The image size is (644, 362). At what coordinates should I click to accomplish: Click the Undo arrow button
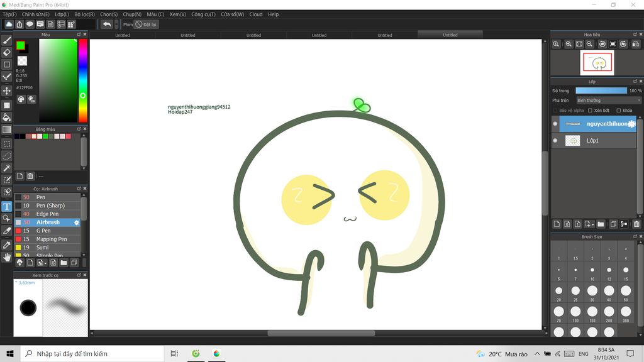pyautogui.click(x=107, y=25)
